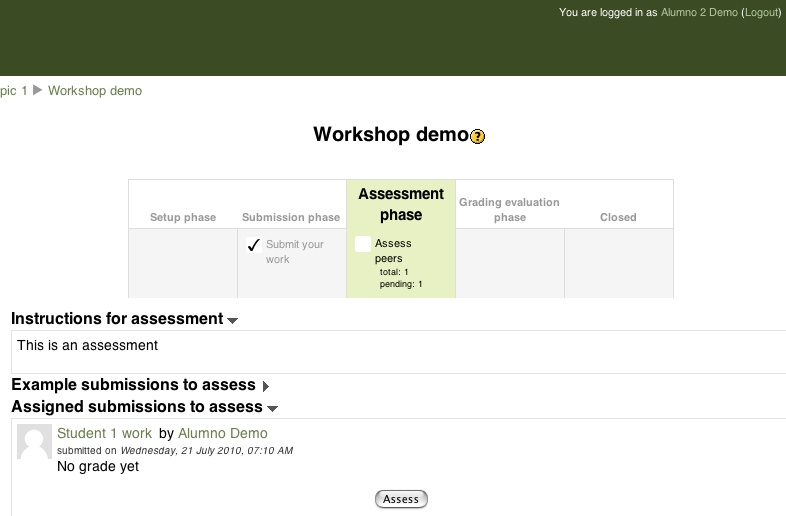Image resolution: width=786 pixels, height=516 pixels.
Task: Click the submission date Wednesday, 21 July 2010
Action: point(207,450)
